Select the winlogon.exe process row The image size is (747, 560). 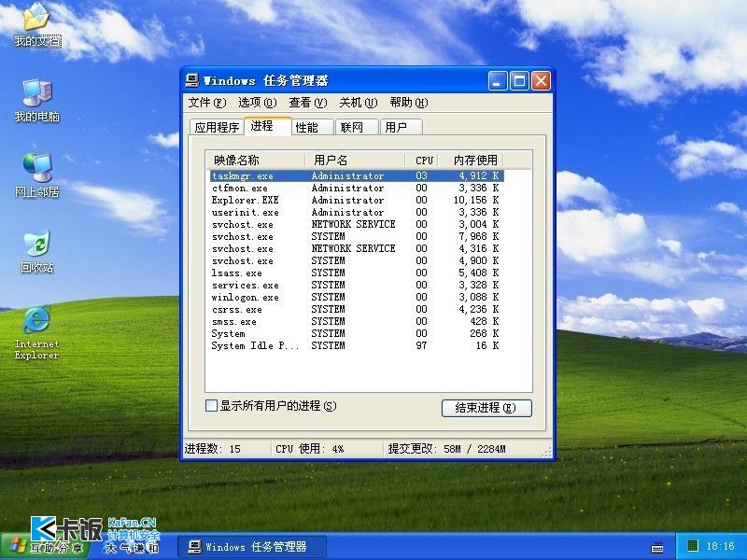click(x=357, y=297)
